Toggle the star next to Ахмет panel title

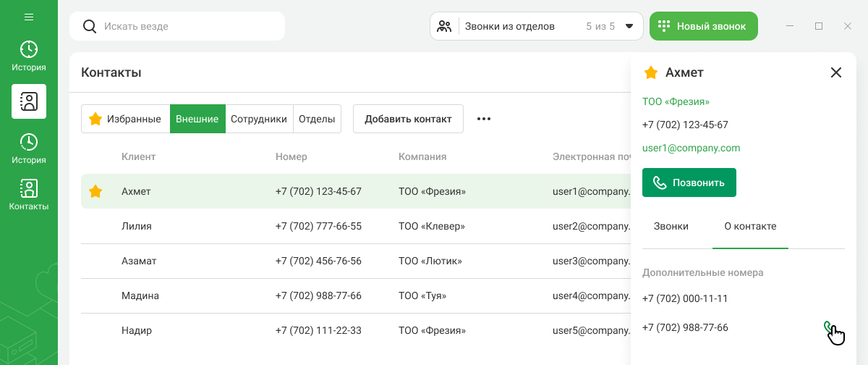[x=651, y=72]
